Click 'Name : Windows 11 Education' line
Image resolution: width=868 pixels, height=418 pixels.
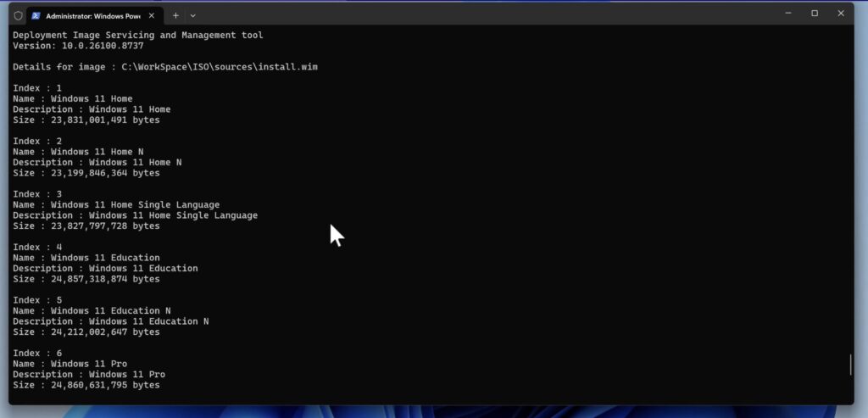(86, 258)
